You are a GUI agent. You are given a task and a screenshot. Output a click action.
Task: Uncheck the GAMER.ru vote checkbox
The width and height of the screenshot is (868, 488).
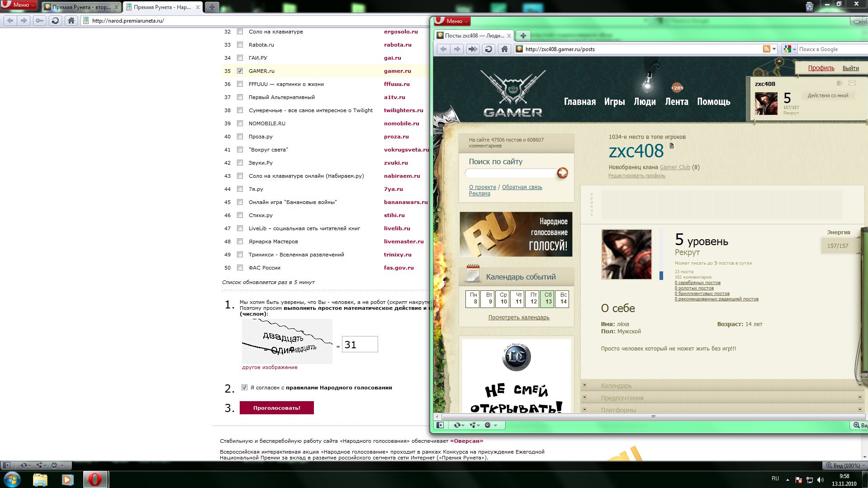pyautogui.click(x=240, y=71)
